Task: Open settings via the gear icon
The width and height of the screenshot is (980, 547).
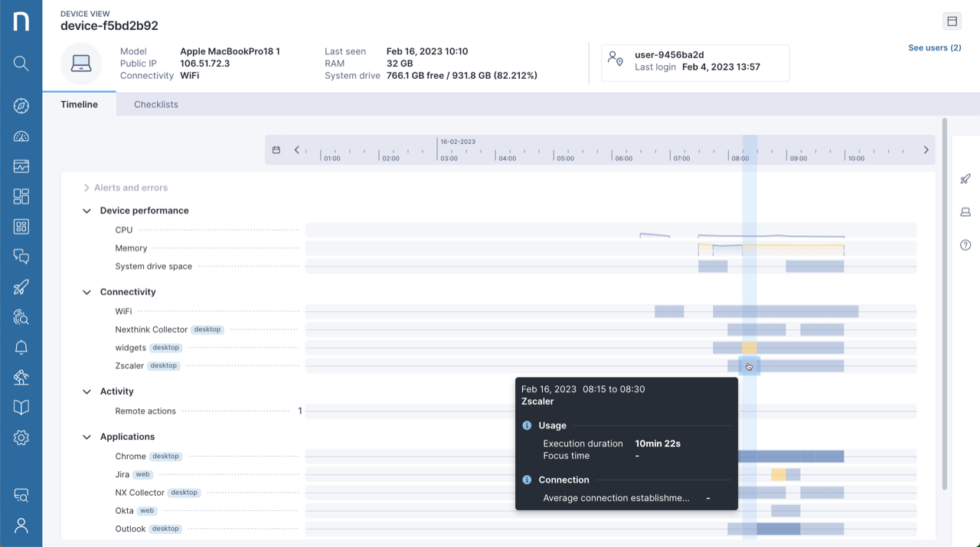Action: click(21, 437)
